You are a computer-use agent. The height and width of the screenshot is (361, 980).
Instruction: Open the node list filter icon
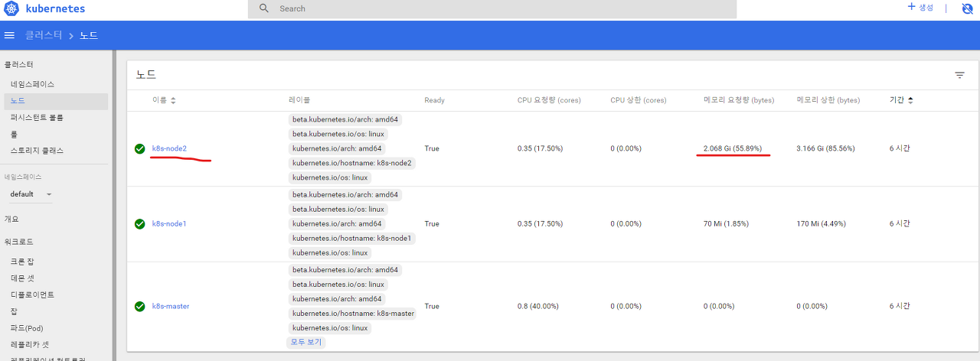[959, 75]
